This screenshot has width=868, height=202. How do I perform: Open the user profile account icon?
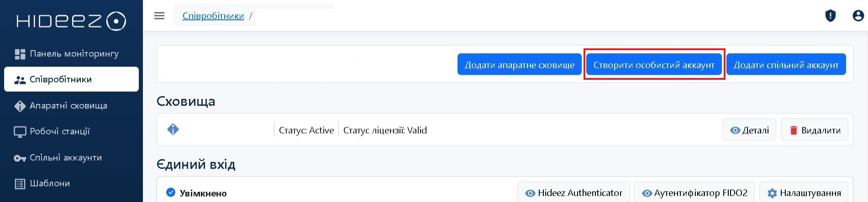[x=858, y=16]
